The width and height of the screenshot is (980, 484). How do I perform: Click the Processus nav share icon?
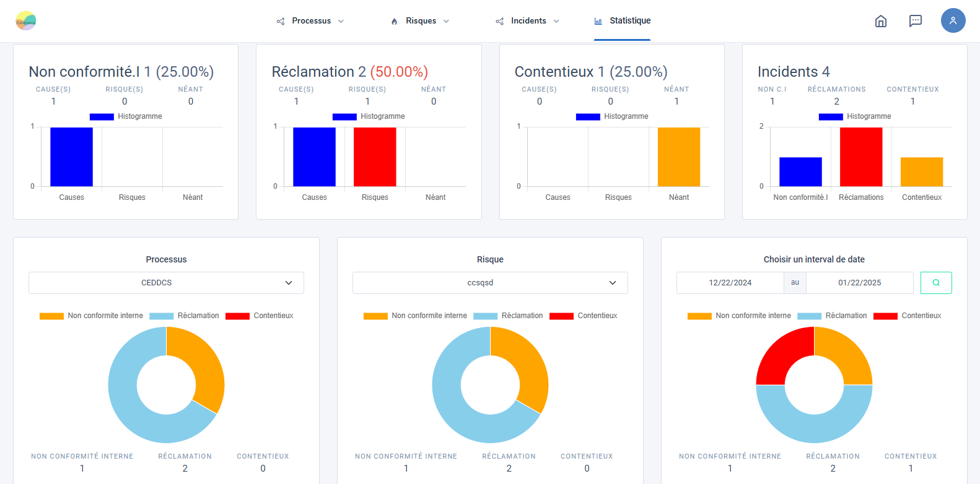point(281,21)
